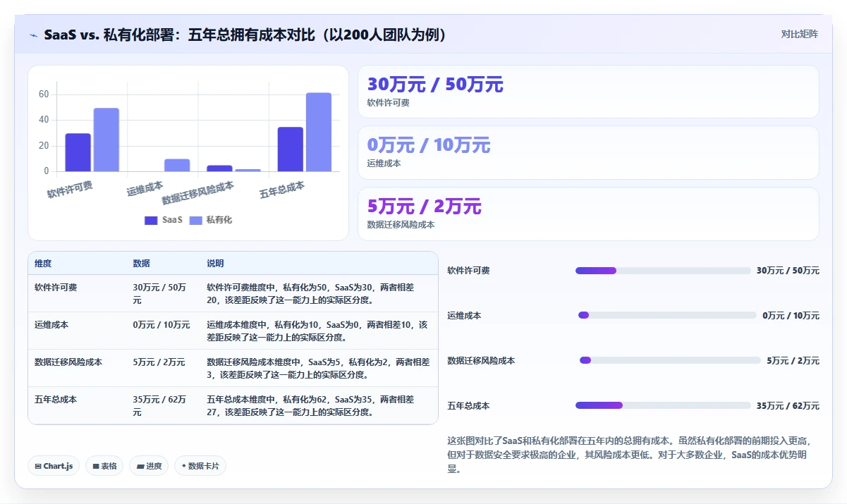Click the 运维成本 table row label
Screen dimensions: 847x504
(51, 325)
